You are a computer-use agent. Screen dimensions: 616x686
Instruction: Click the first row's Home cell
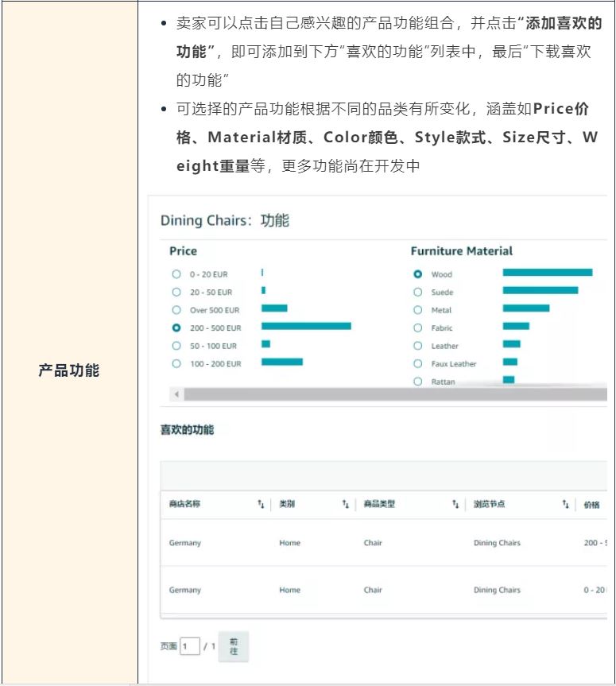click(x=289, y=542)
